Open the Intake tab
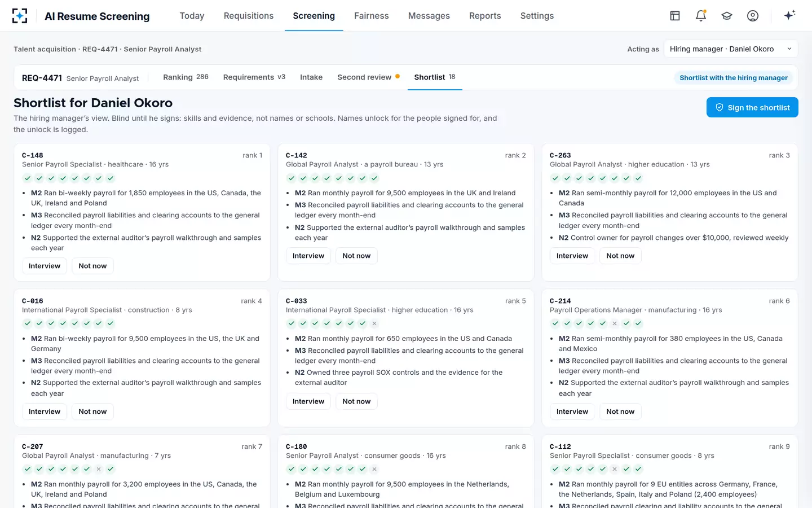Viewport: 812px width, 508px height. point(311,77)
